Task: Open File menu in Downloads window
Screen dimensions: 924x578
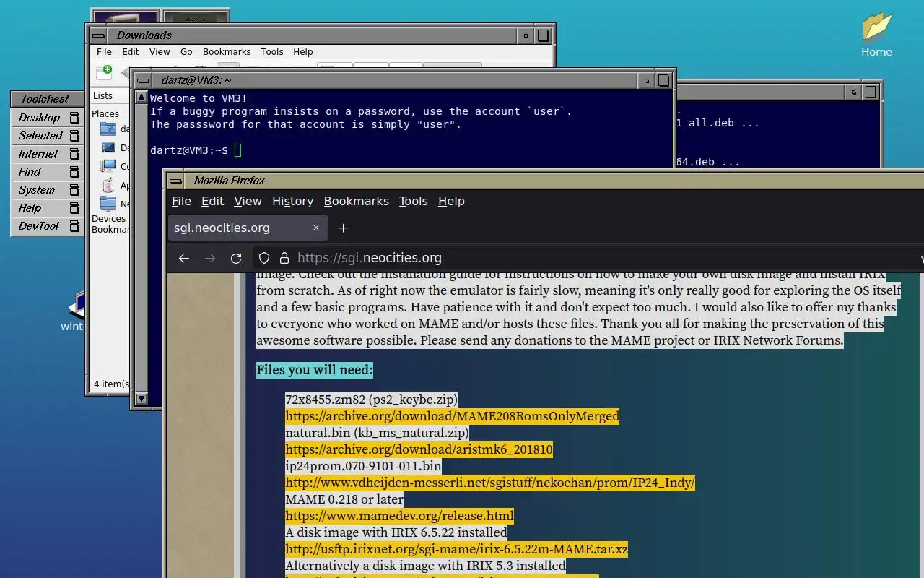Action: coord(104,52)
